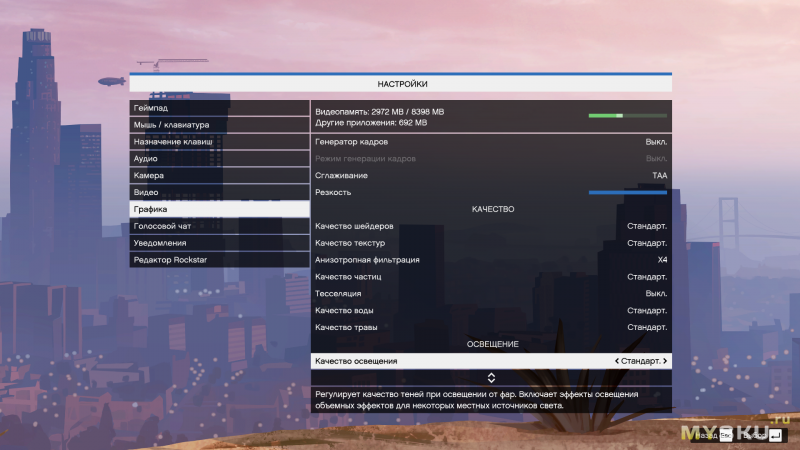Adjust the Резкость slider bar

(627, 192)
